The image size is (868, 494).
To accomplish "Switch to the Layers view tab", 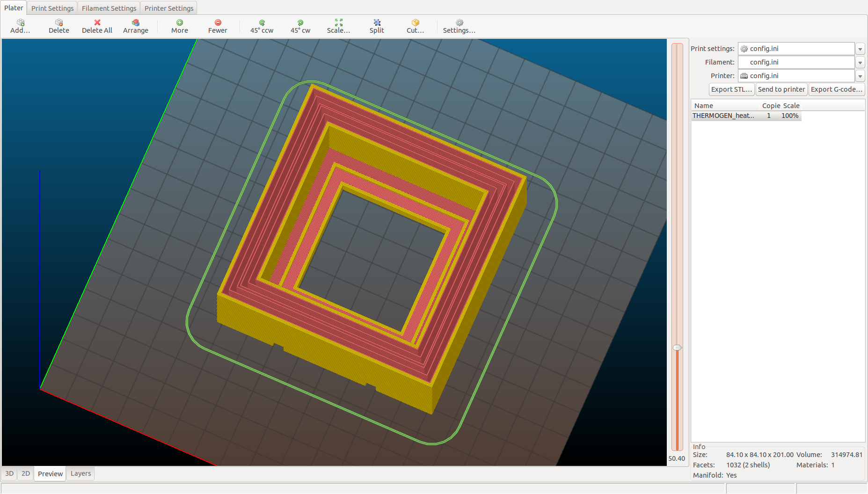I will (x=80, y=473).
